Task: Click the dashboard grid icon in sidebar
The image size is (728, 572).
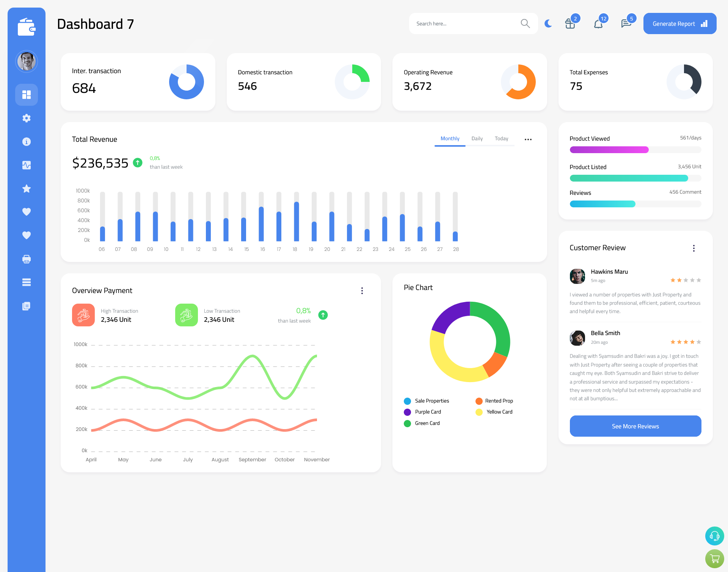Action: (27, 94)
